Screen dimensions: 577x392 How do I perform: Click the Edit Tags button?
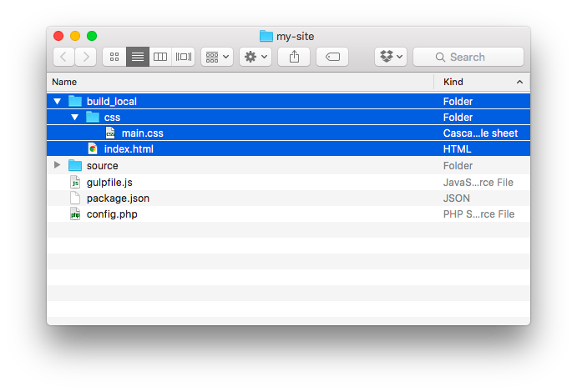(332, 57)
